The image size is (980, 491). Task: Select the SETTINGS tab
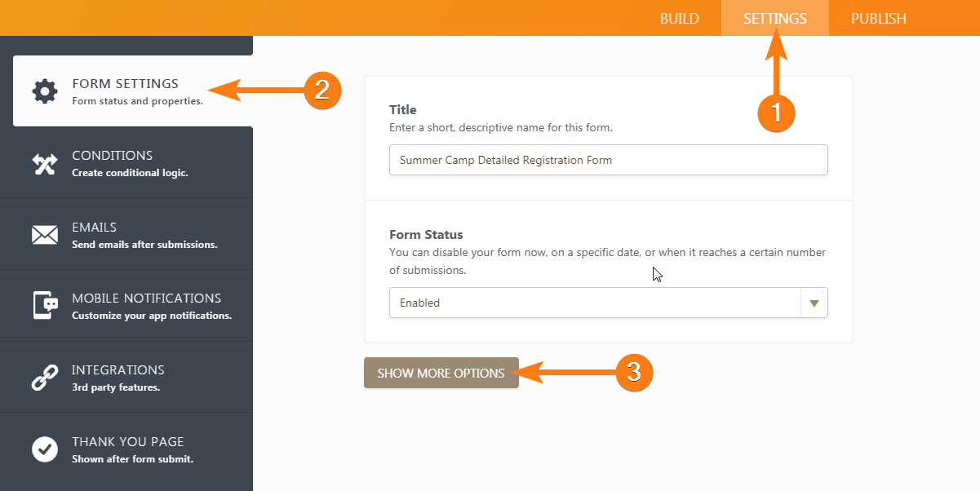pyautogui.click(x=774, y=19)
